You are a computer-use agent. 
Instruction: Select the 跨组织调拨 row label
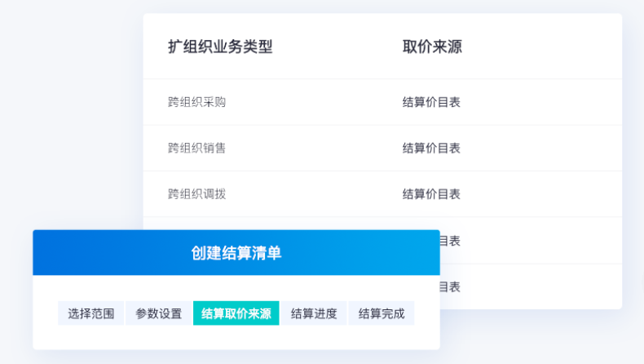tap(196, 194)
